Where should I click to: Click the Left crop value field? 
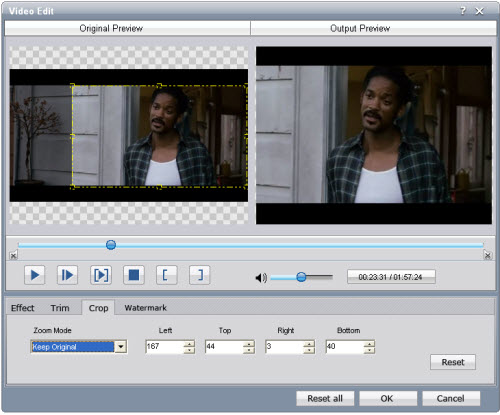coord(165,347)
